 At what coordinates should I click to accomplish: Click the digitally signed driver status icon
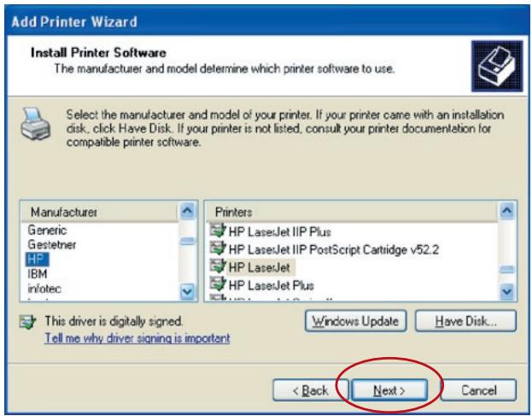click(x=27, y=322)
